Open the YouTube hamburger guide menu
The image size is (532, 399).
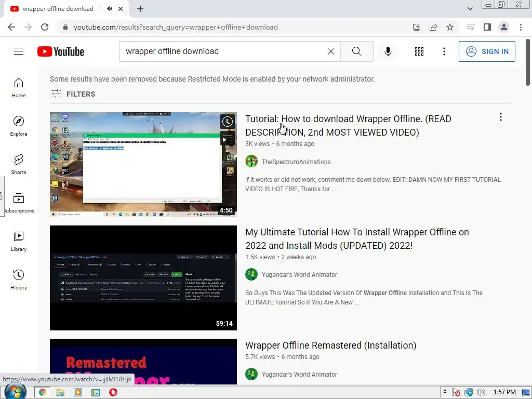[19, 51]
